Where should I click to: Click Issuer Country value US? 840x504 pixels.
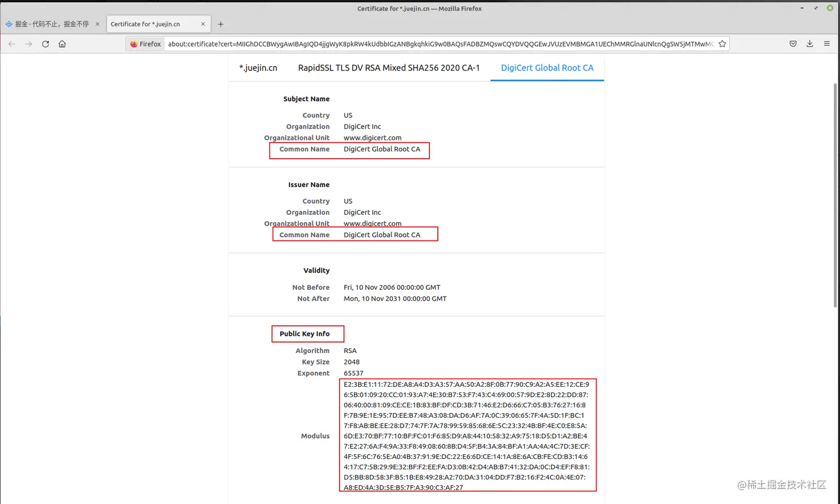[x=348, y=201]
